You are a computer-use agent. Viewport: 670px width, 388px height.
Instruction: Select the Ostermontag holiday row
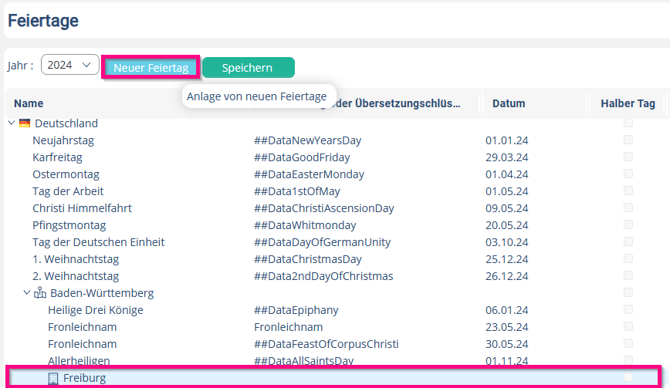[333, 174]
